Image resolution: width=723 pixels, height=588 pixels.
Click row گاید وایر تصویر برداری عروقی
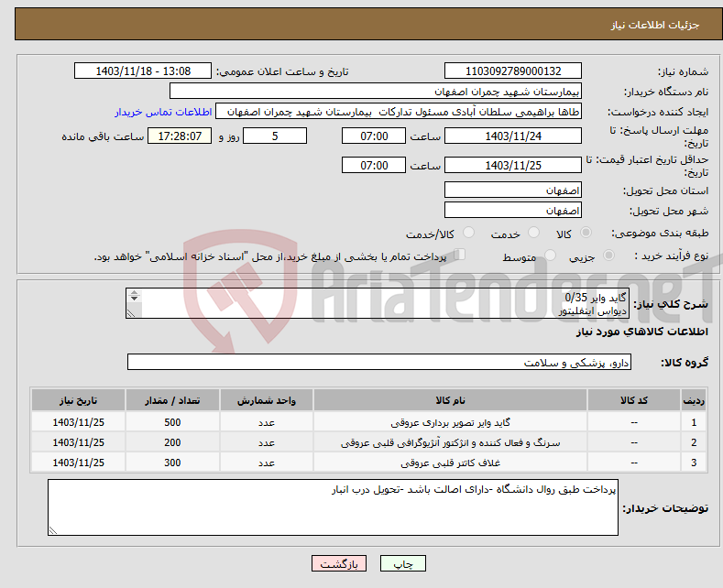pos(368,422)
